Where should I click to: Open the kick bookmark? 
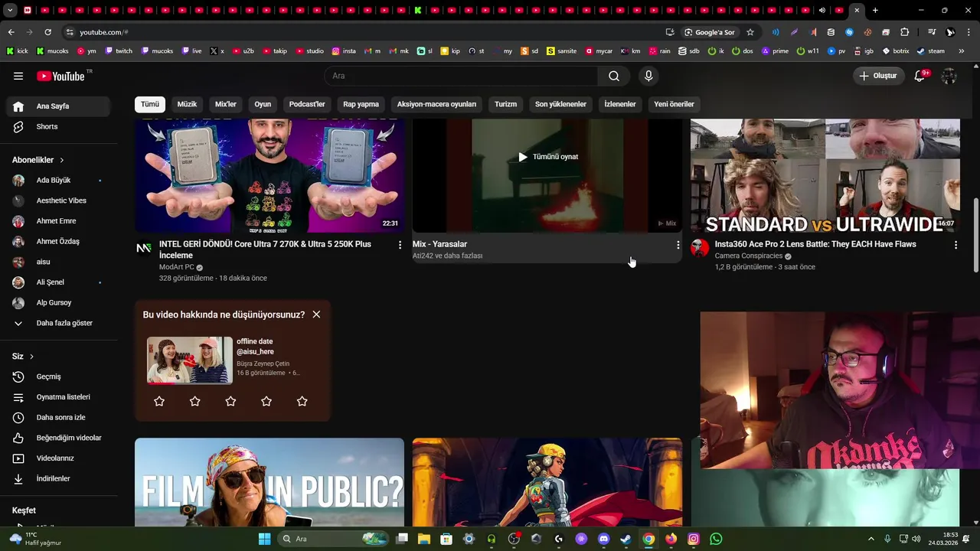(x=17, y=51)
